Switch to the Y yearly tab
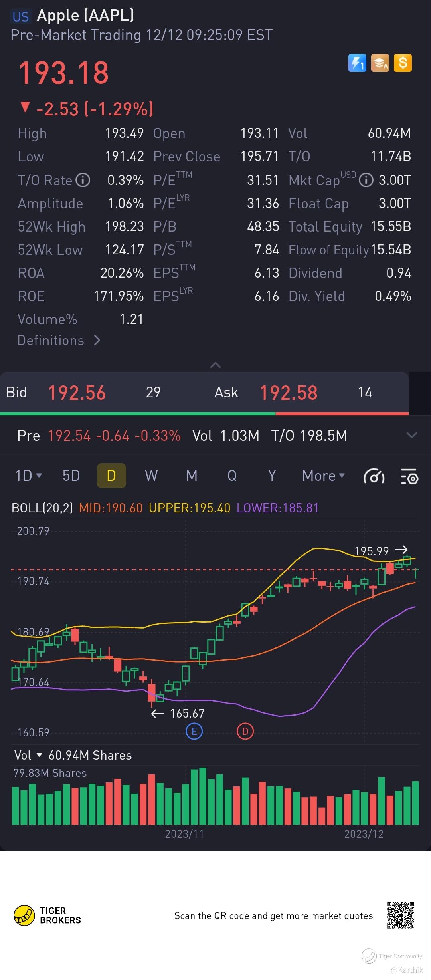This screenshot has width=431, height=980. 272,476
